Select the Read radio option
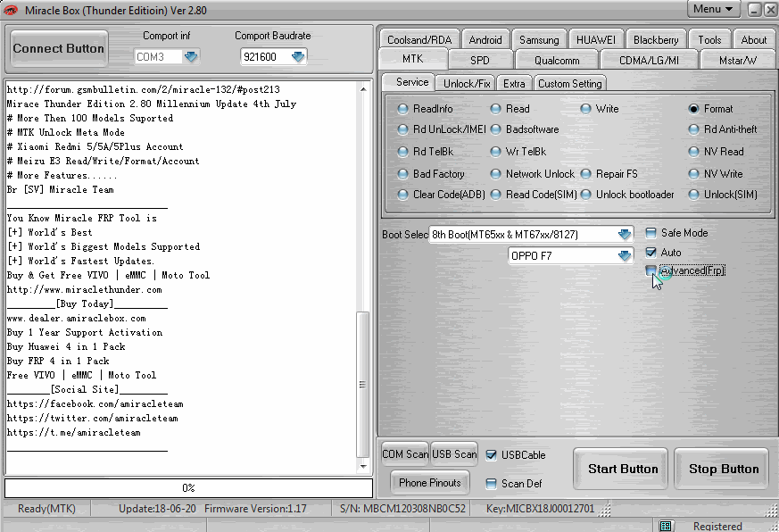The width and height of the screenshot is (779, 532). pyautogui.click(x=495, y=109)
